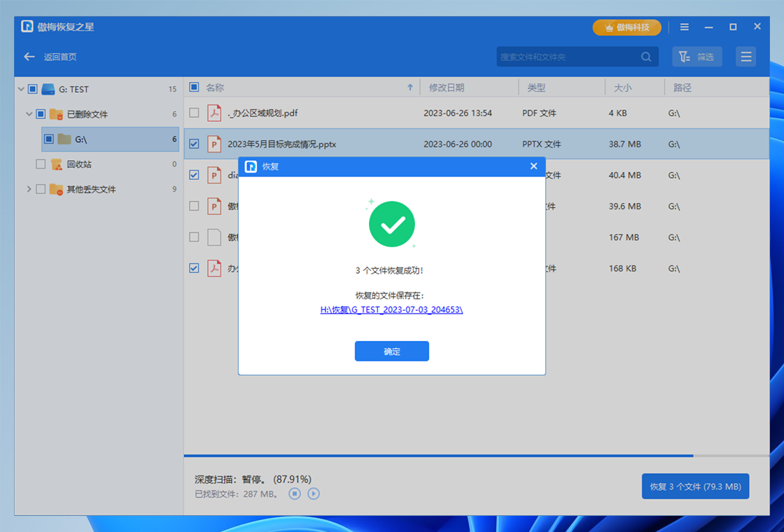Open the filter (筛选) options

click(697, 57)
